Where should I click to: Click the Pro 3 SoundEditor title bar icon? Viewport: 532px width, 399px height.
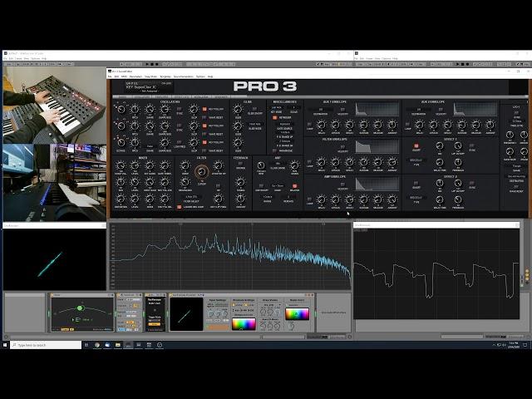[x=110, y=71]
